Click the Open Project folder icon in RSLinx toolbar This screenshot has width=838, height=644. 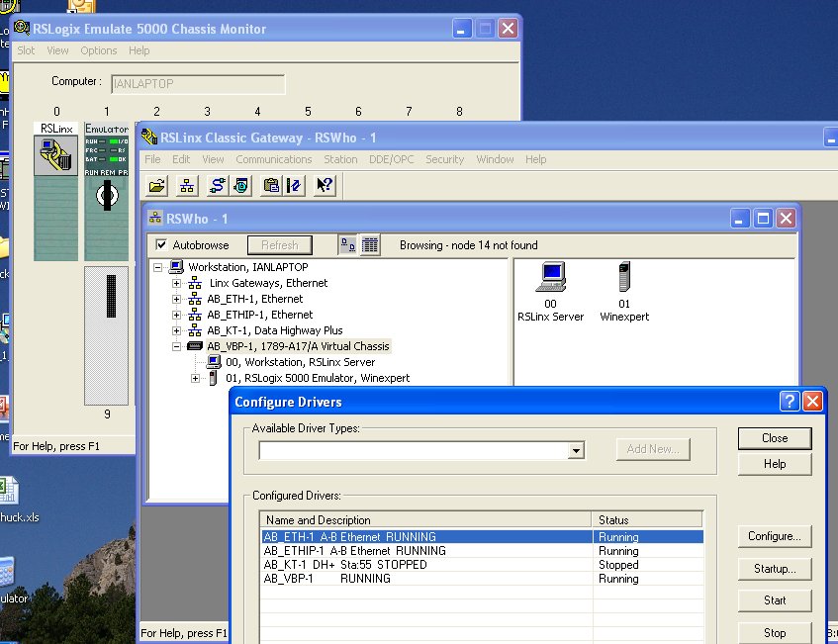click(x=157, y=185)
